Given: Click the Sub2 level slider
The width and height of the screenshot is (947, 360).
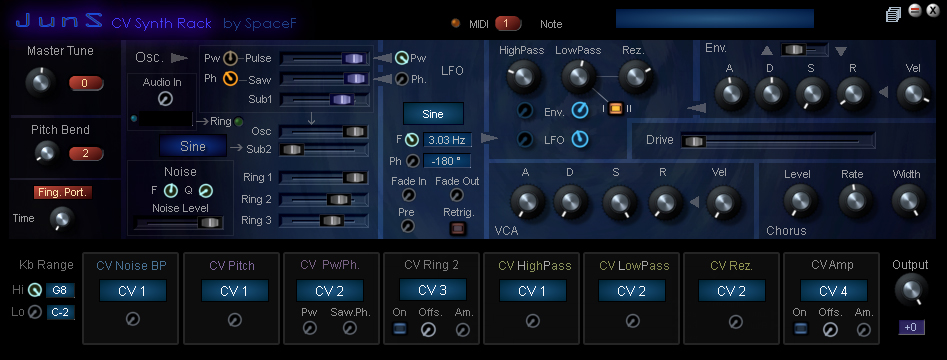Looking at the screenshot, I should pos(324,149).
